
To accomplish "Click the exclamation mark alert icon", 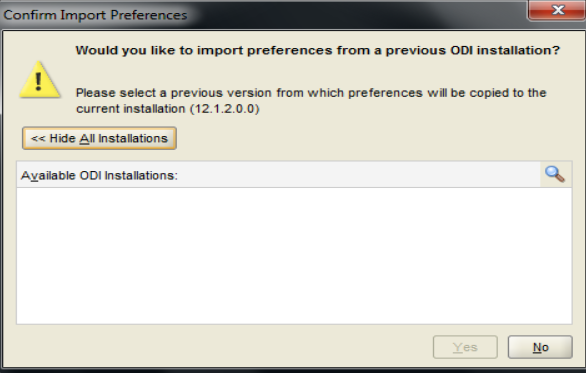I will click(x=40, y=80).
